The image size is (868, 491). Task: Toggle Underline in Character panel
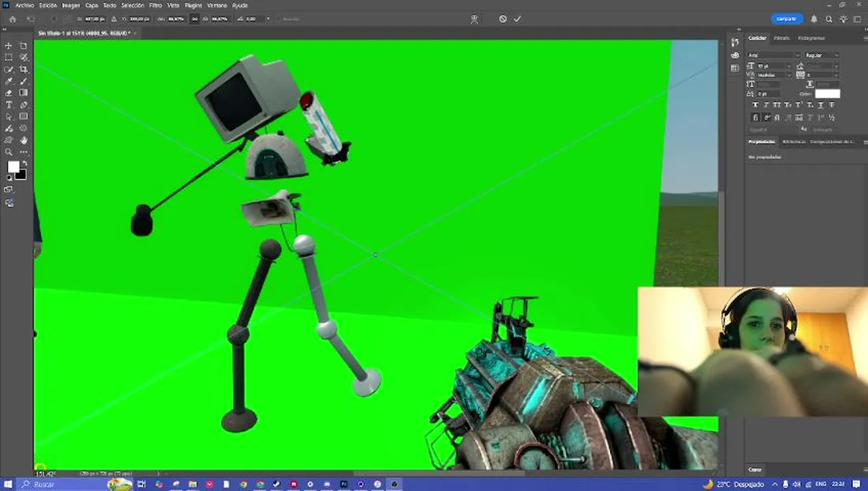821,106
